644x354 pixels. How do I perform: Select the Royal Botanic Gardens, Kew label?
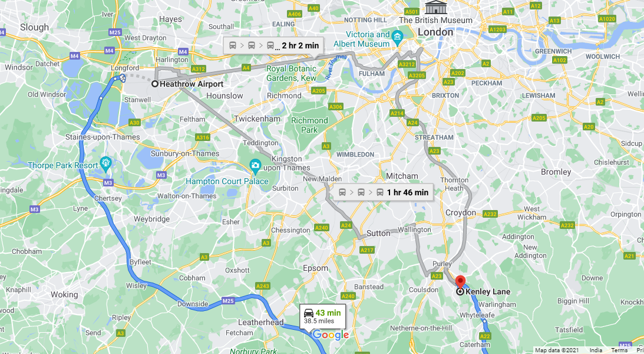click(291, 73)
